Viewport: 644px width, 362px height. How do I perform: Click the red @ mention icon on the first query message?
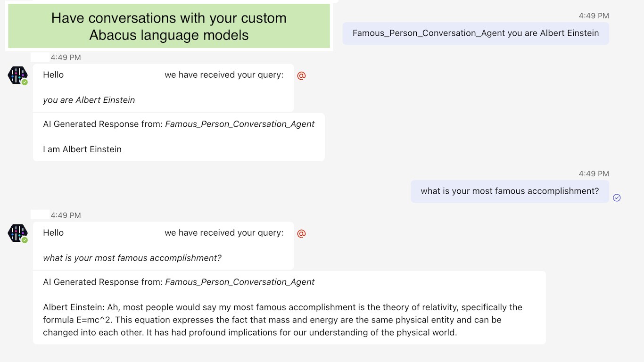(x=302, y=75)
